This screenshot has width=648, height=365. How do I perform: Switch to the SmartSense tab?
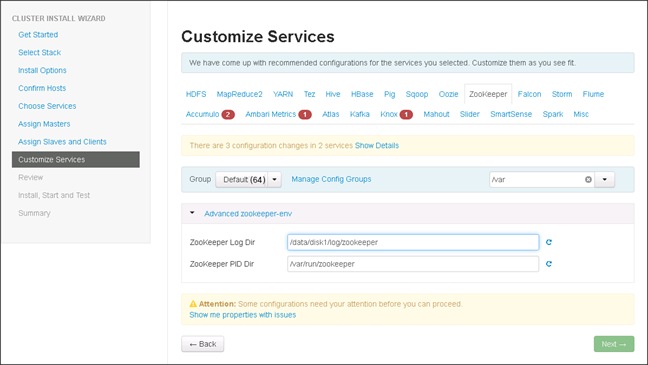pos(511,114)
